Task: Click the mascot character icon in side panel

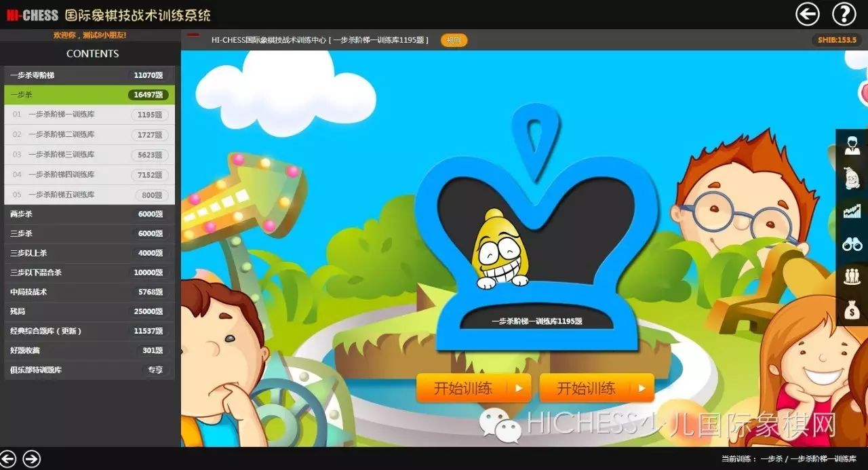Action: coord(852,178)
